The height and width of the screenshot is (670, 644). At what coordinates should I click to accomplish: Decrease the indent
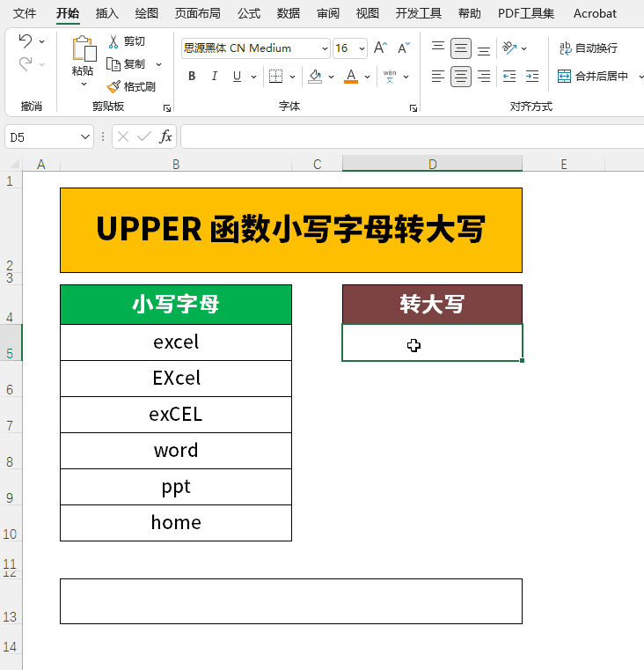click(509, 77)
